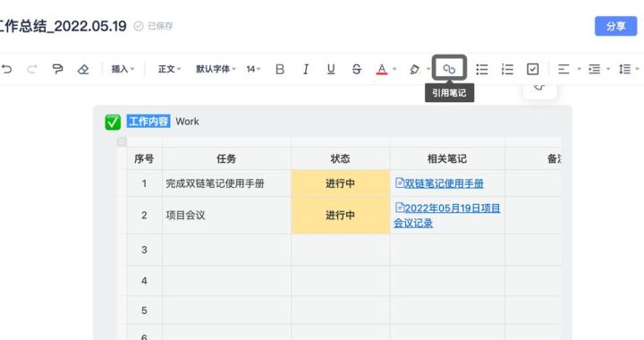
Task: Click the table select-all corner handle
Action: [x=122, y=142]
